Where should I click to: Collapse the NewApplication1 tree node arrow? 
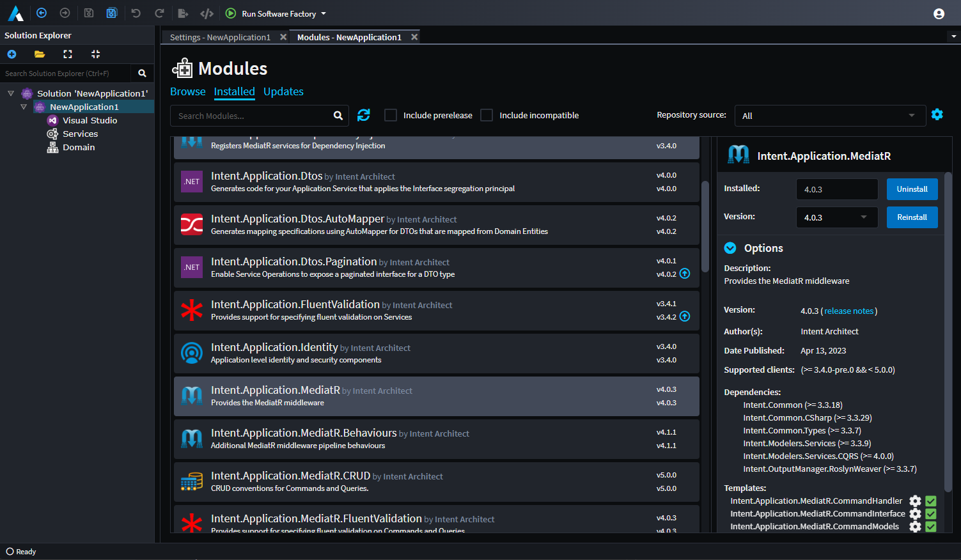[x=24, y=107]
